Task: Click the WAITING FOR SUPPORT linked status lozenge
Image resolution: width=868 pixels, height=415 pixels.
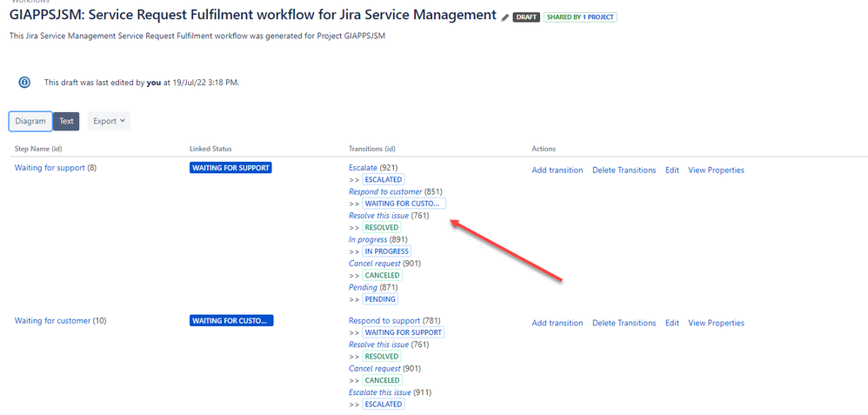Action: tap(230, 168)
